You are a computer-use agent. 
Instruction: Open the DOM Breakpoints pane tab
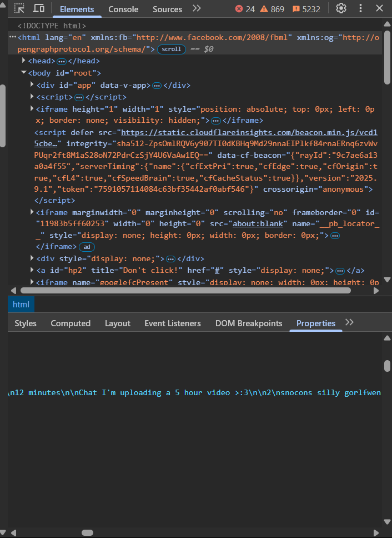(x=249, y=323)
